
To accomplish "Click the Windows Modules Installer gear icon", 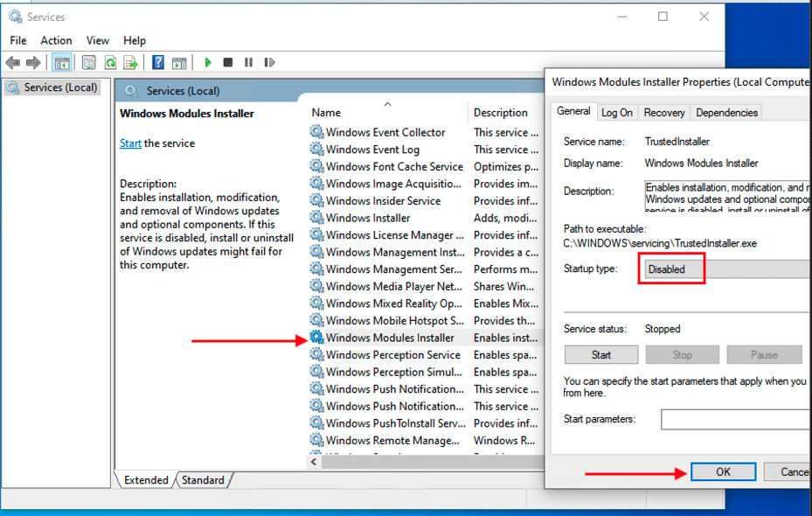I will (316, 338).
